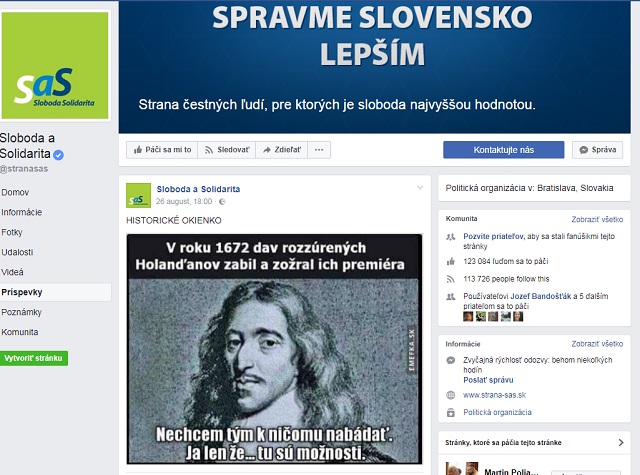Open Správa messenger button
The height and width of the screenshot is (475, 640).
point(598,150)
